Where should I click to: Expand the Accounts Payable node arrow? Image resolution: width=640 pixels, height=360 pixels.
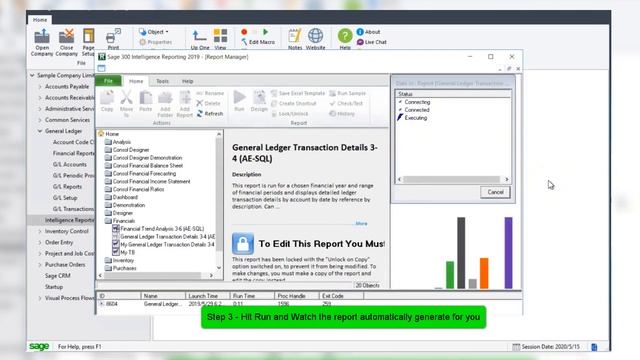coord(40,87)
